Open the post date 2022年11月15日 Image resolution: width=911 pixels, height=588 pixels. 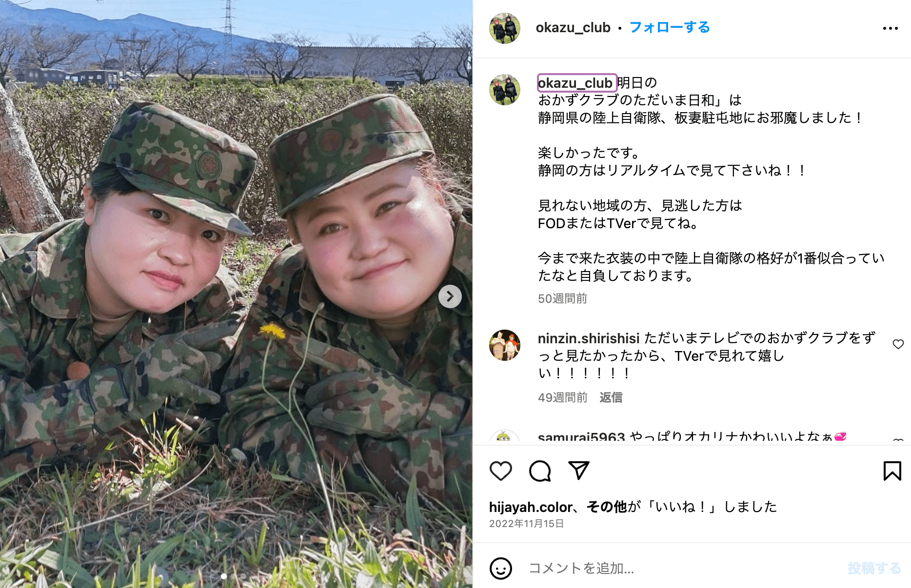(526, 524)
